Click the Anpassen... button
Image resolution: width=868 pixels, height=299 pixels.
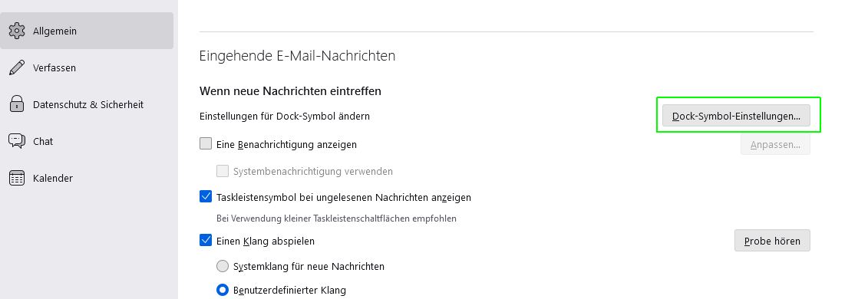(x=775, y=144)
